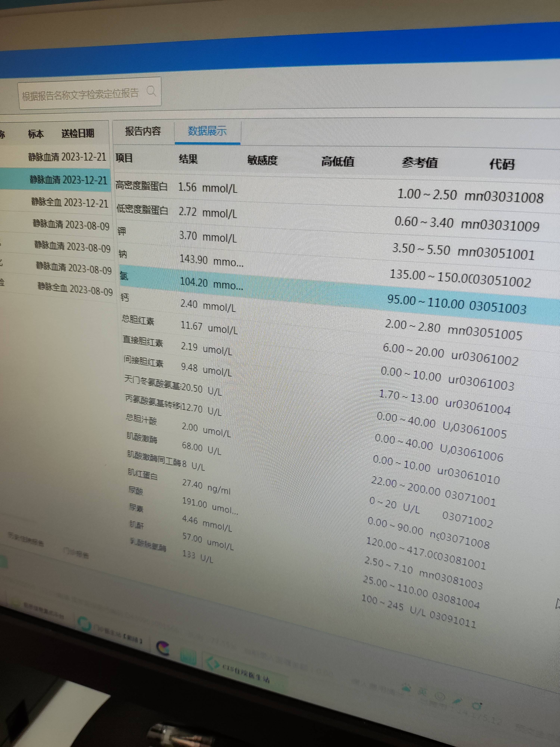The image size is (560, 747).
Task: Click the 高密度脂蛋白 result row
Action: coord(169,186)
